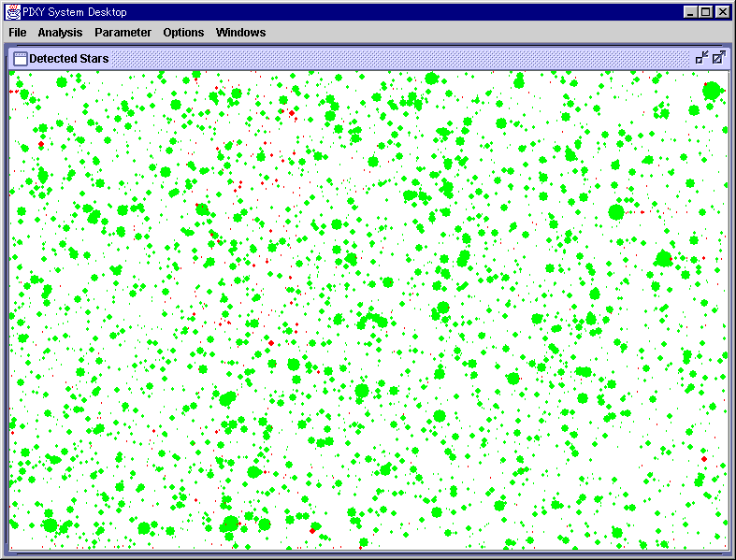
Task: Iconify the Detected Stars internal window
Action: (701, 58)
